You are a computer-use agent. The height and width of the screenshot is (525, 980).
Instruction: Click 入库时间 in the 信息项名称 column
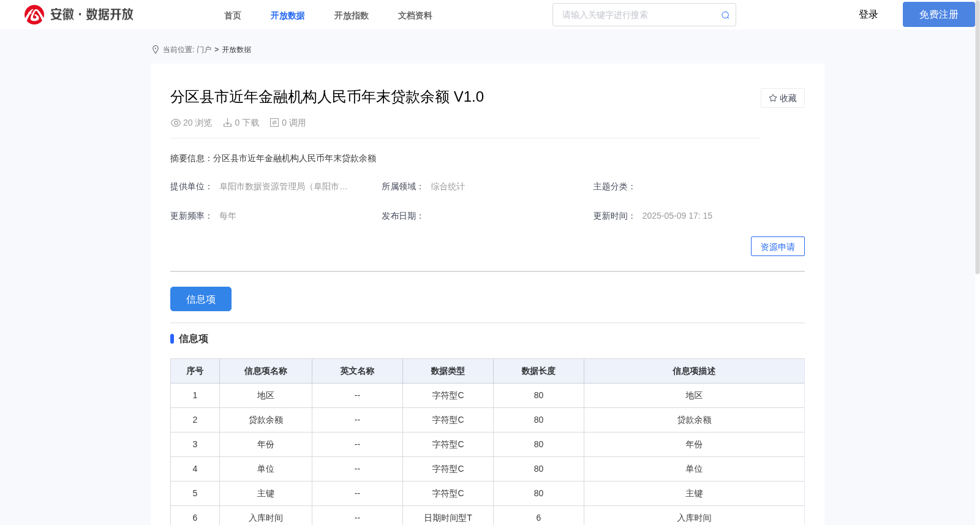coord(266,518)
